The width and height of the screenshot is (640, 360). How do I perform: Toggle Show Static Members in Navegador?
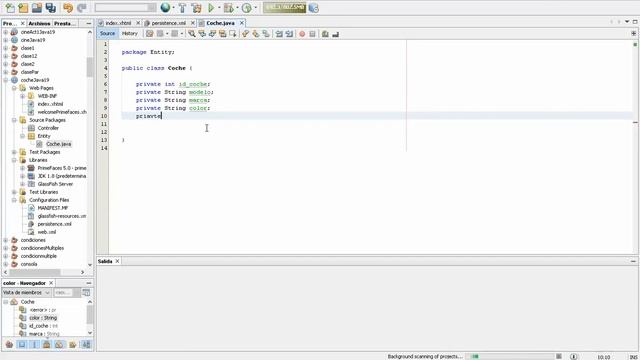coord(34,345)
